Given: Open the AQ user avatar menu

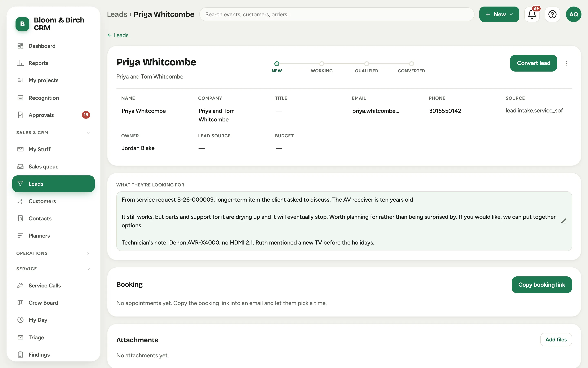Looking at the screenshot, I should pos(574,14).
